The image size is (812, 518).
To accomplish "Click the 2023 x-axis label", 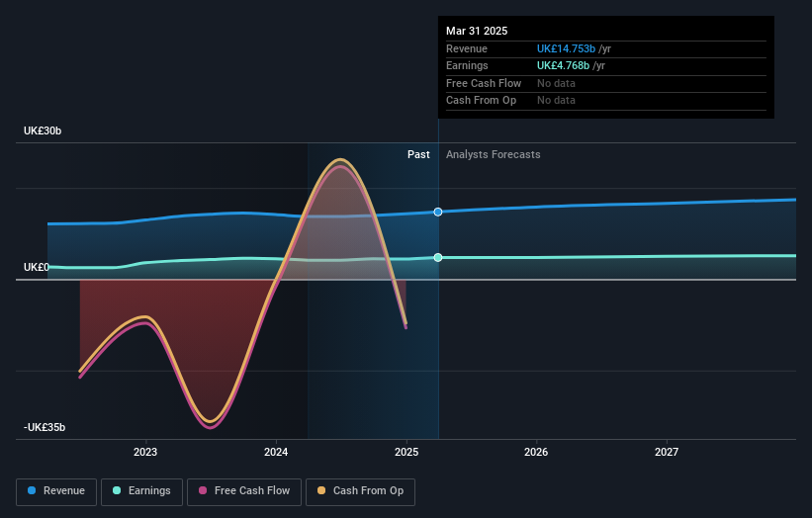I will pyautogui.click(x=145, y=452).
